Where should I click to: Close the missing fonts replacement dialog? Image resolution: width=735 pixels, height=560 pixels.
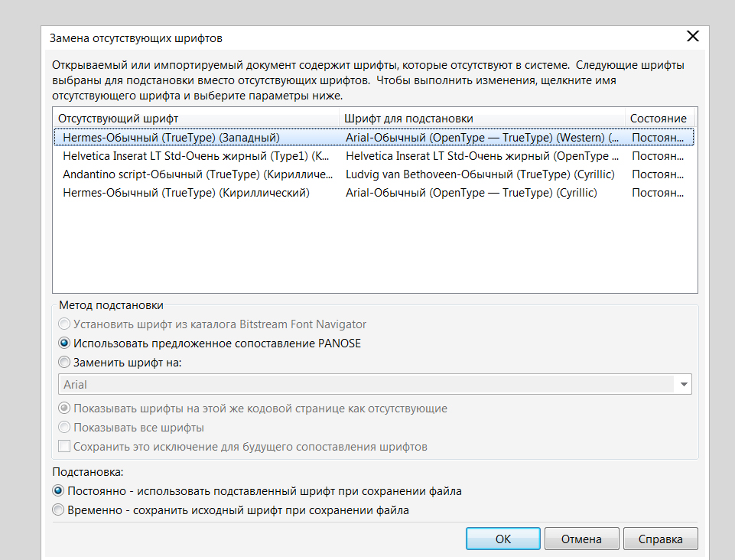point(692,36)
